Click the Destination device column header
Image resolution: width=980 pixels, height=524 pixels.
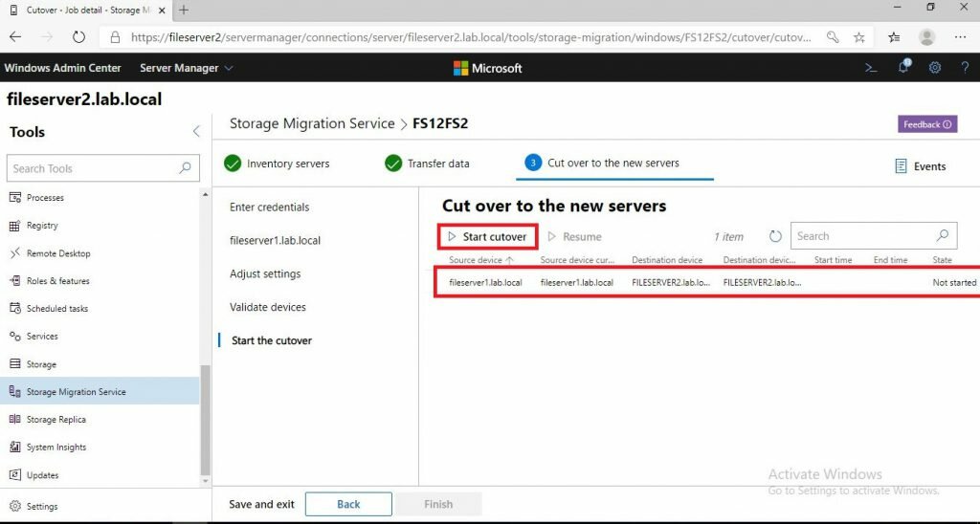(667, 260)
